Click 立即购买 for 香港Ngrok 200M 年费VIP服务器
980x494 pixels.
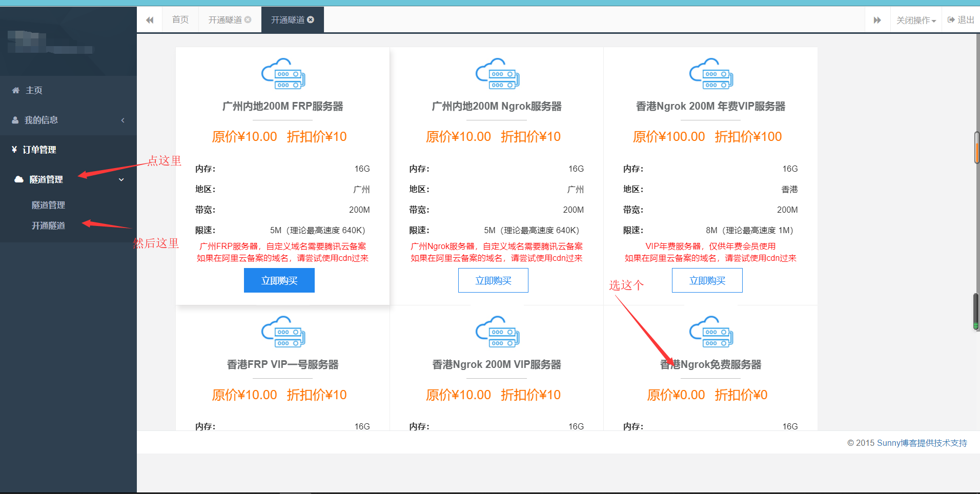707,281
